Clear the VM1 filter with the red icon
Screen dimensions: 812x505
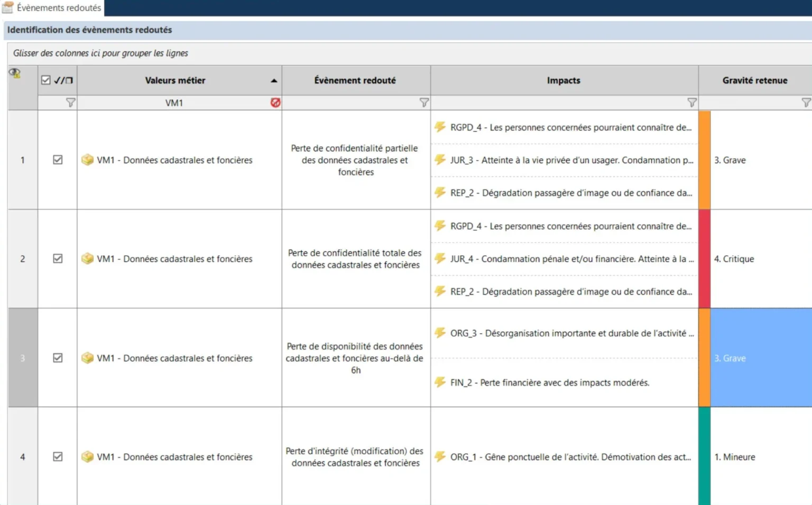point(275,102)
